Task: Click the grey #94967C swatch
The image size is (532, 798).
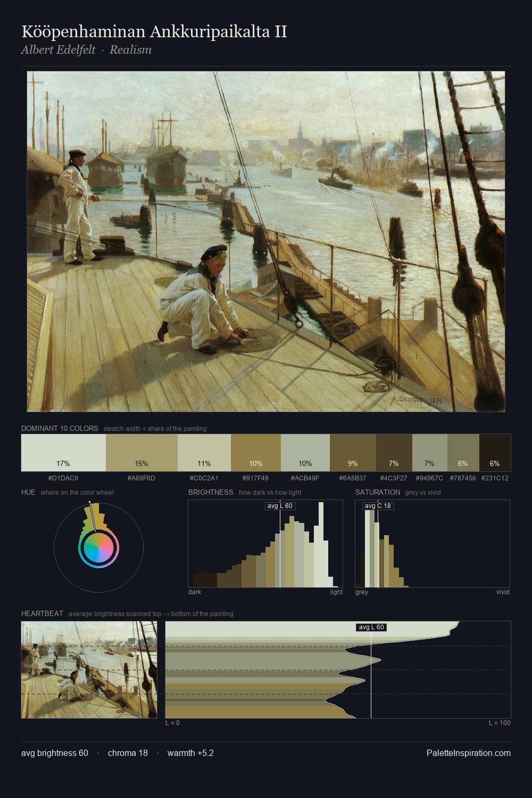Action: 430,453
